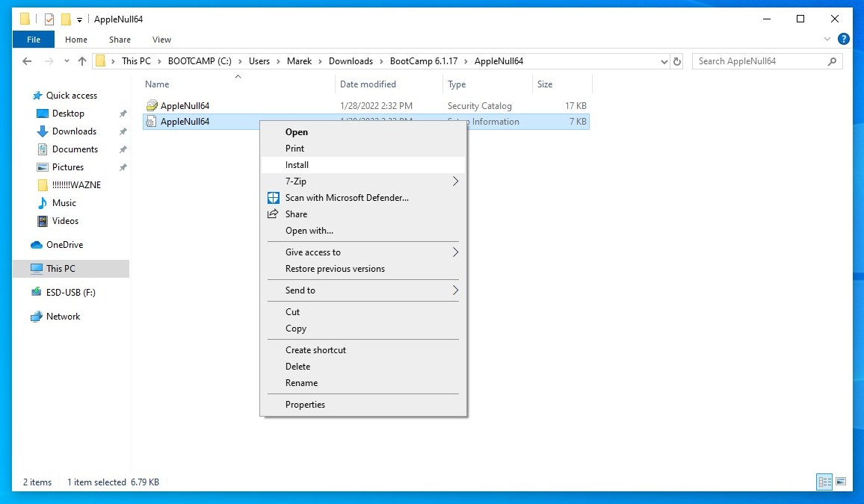Choose Share in the context menu
The height and width of the screenshot is (504, 864).
tap(363, 214)
